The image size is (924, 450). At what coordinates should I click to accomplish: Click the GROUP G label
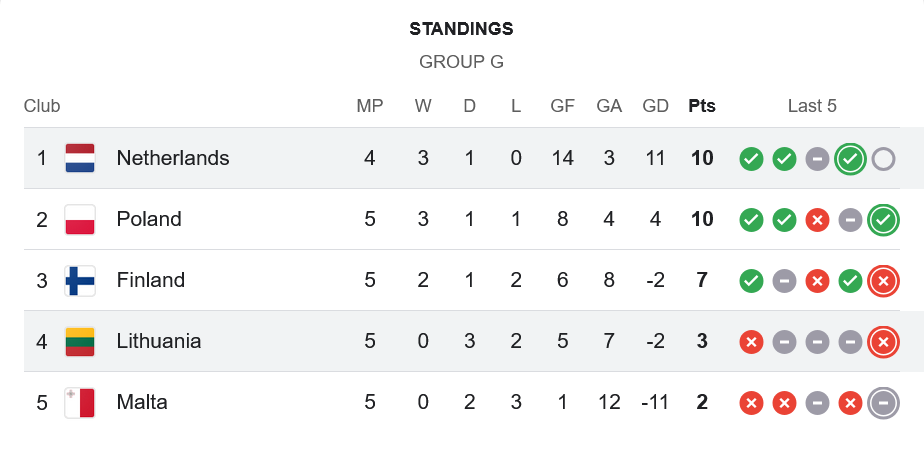[x=461, y=62]
